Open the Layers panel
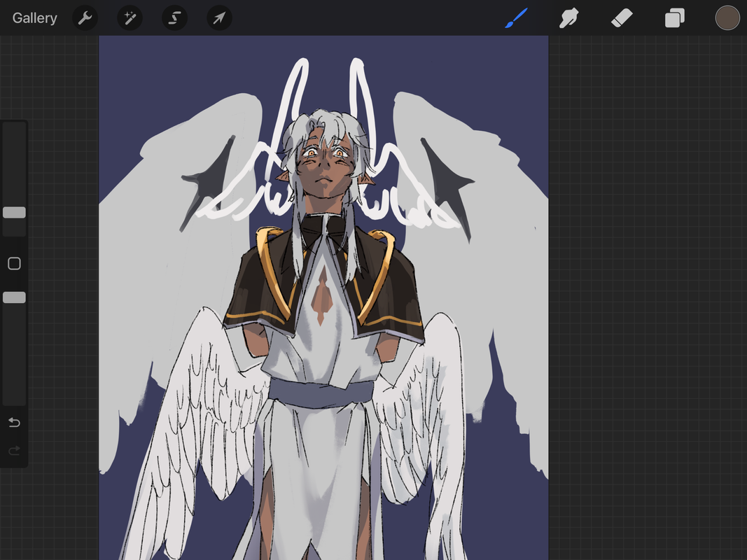747x560 pixels. pos(675,18)
